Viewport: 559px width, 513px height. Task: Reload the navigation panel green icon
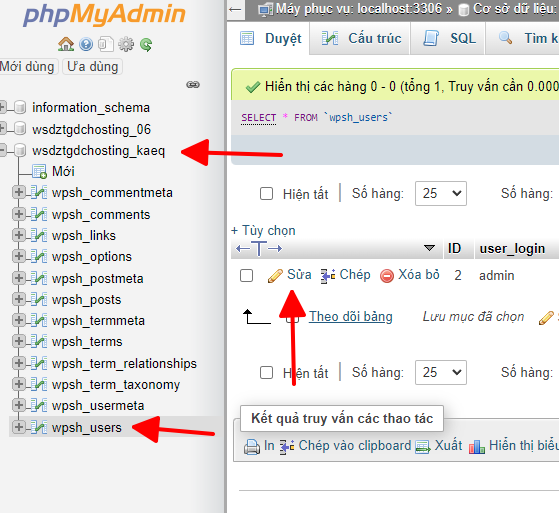pos(146,45)
